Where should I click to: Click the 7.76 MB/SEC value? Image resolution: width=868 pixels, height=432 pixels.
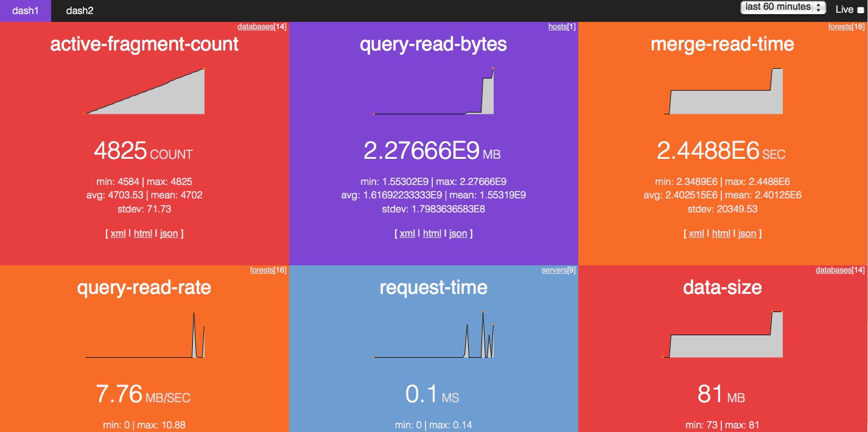[x=143, y=394]
